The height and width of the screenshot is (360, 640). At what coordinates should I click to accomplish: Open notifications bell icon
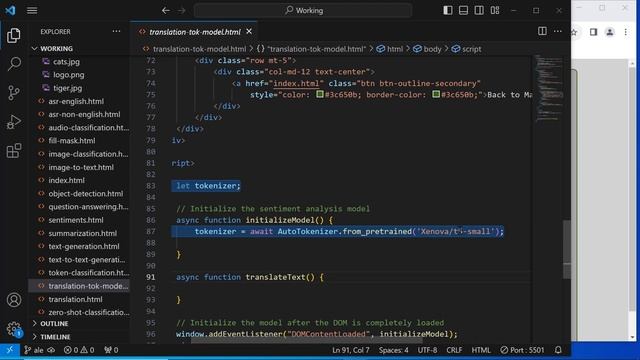(x=558, y=350)
